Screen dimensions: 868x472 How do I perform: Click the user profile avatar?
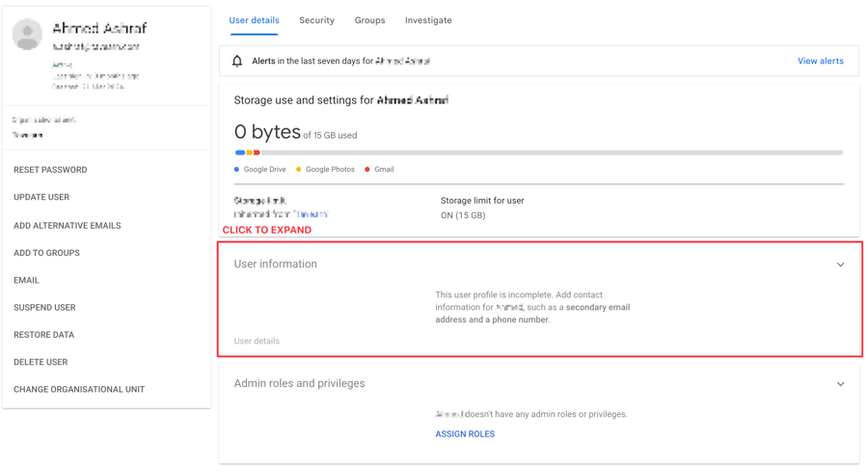[27, 34]
